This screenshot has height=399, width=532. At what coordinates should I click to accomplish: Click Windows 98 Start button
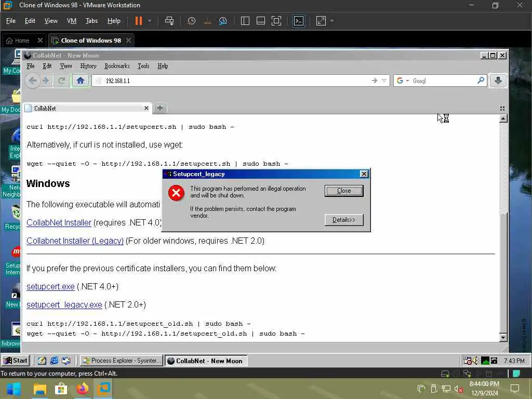click(16, 361)
